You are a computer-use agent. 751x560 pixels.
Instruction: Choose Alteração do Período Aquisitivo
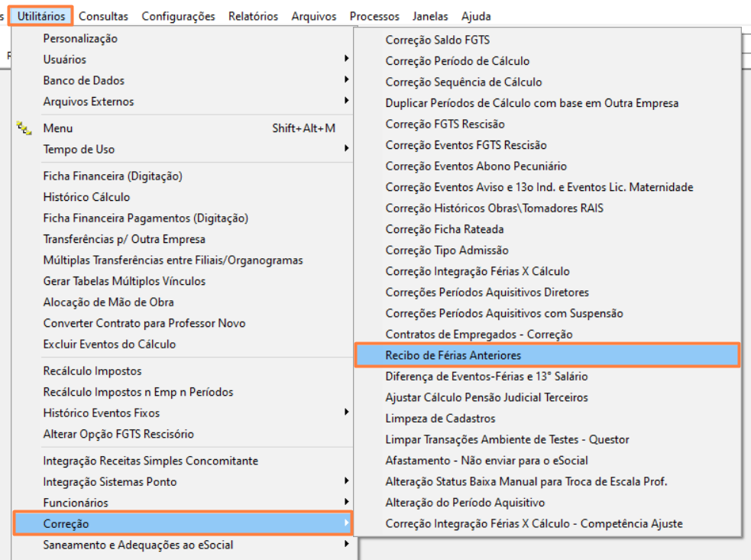(548, 503)
